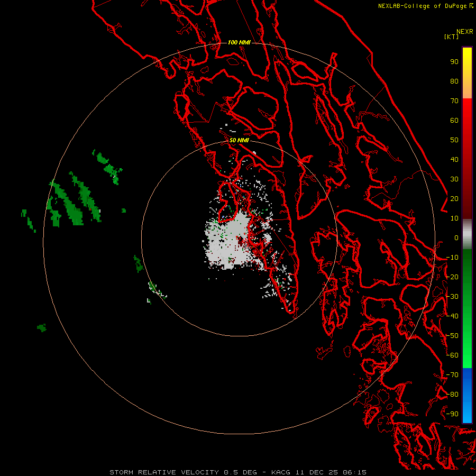This screenshot has height=476, width=476.
Task: Click the "0" scale value
Action: coord(456,238)
